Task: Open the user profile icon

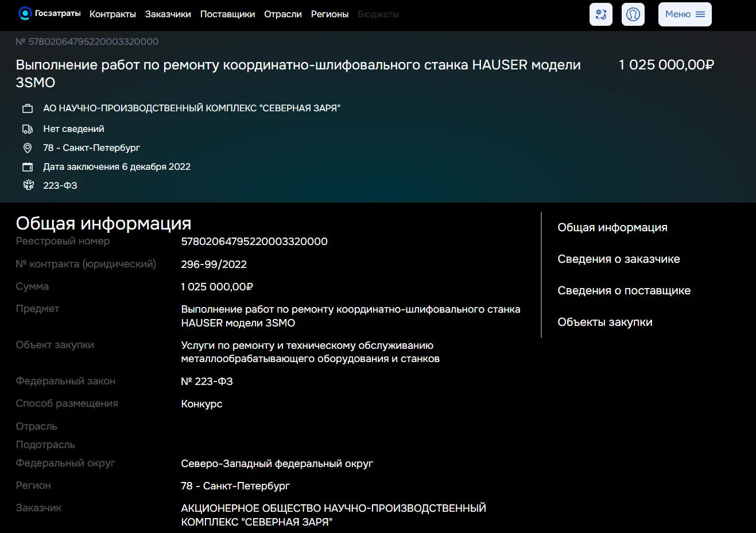Action: point(633,14)
